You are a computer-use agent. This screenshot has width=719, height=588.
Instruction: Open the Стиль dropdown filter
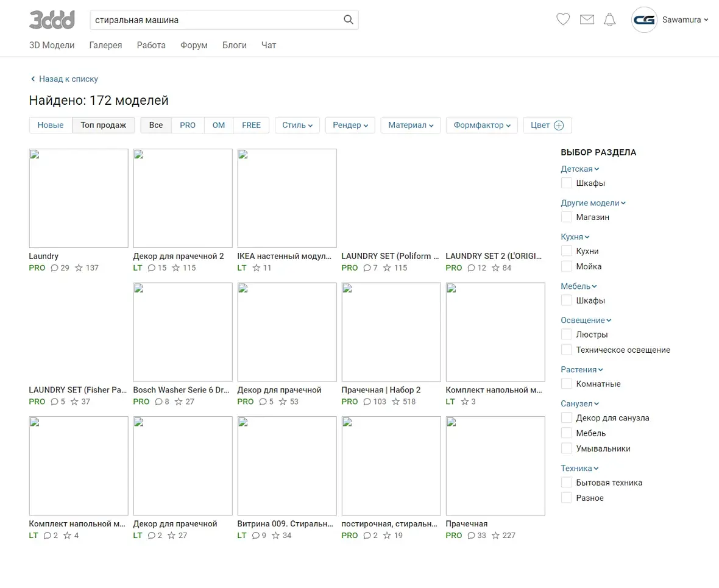coord(297,126)
